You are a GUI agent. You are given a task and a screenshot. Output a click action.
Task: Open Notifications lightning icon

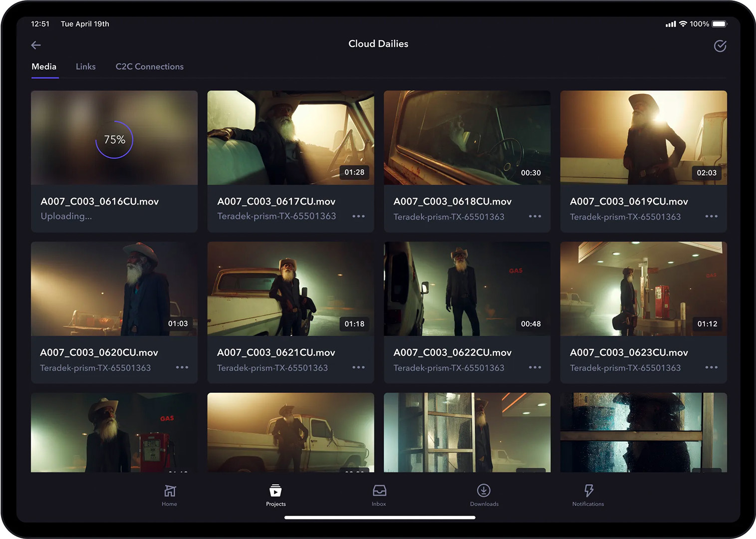(588, 491)
